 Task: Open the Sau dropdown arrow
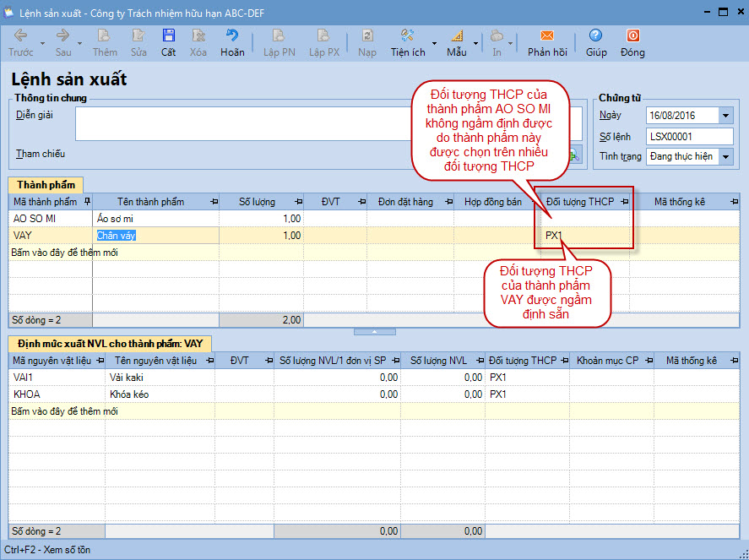click(x=79, y=43)
